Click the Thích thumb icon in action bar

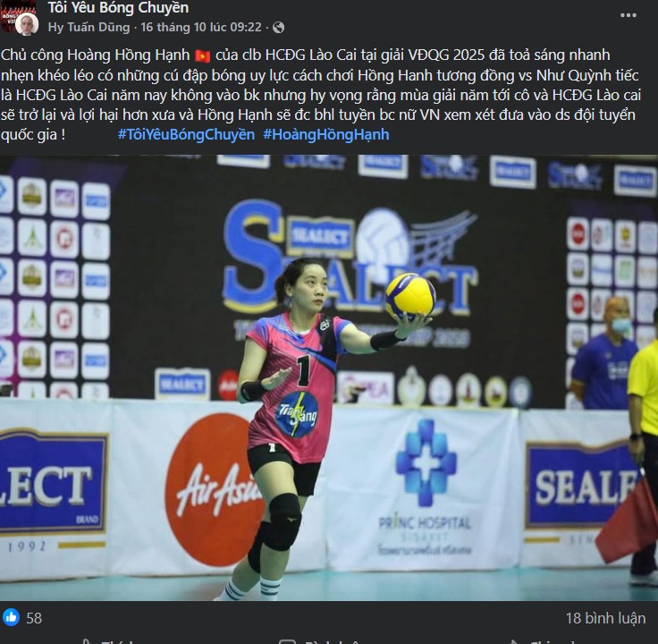pos(87,642)
